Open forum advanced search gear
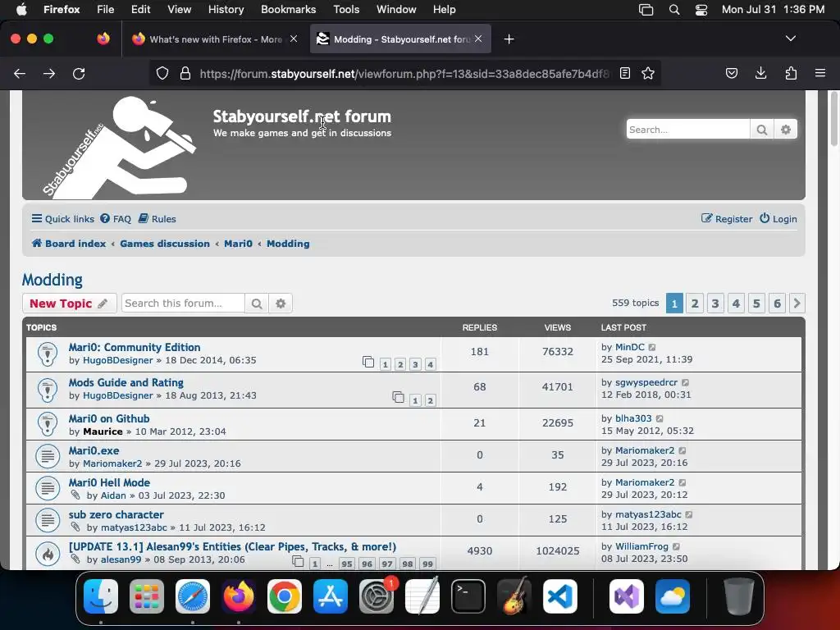Image resolution: width=840 pixels, height=630 pixels. coord(281,304)
